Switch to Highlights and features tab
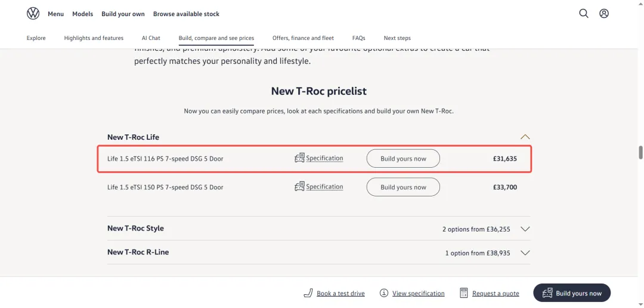 tap(94, 38)
